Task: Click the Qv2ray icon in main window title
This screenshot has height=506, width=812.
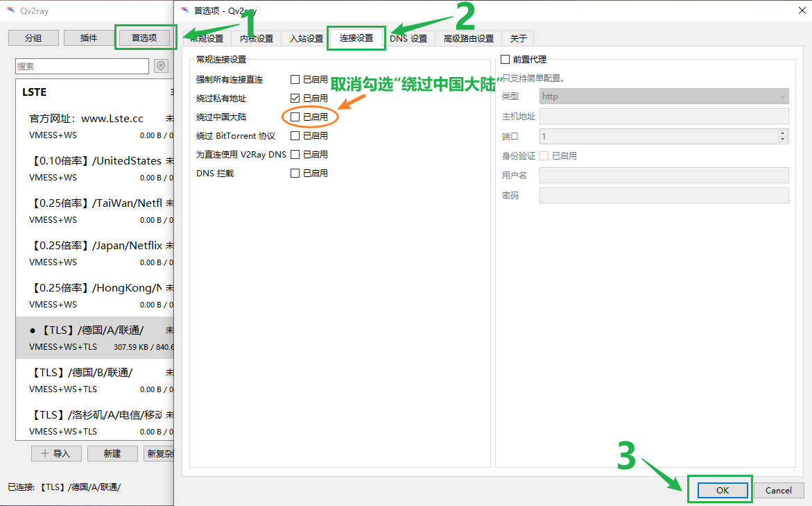Action: (11, 10)
